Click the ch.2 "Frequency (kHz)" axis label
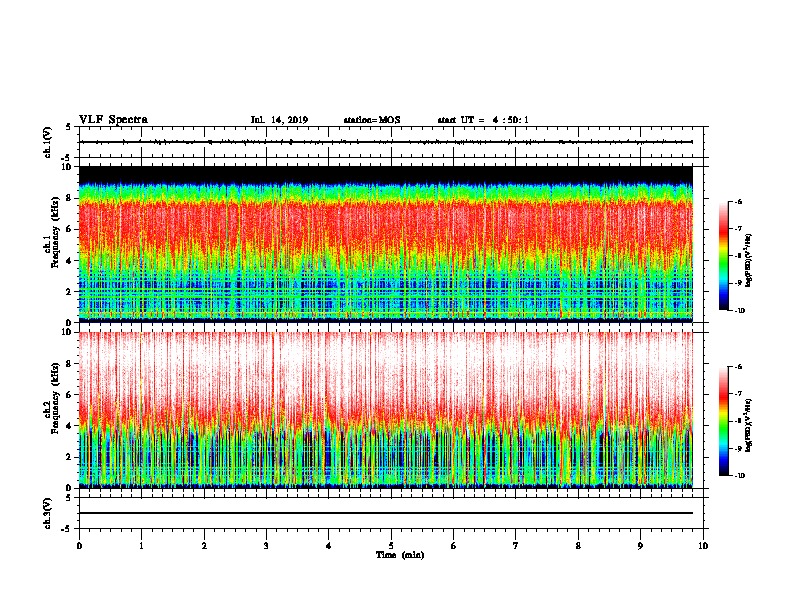Viewport: 792px width, 612px height. point(55,398)
